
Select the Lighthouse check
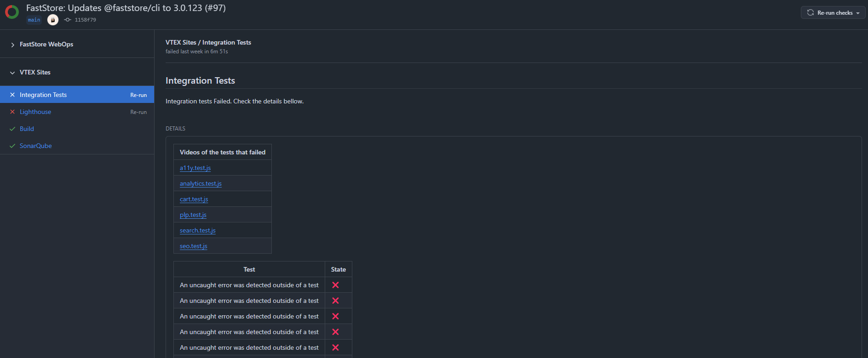tap(35, 112)
